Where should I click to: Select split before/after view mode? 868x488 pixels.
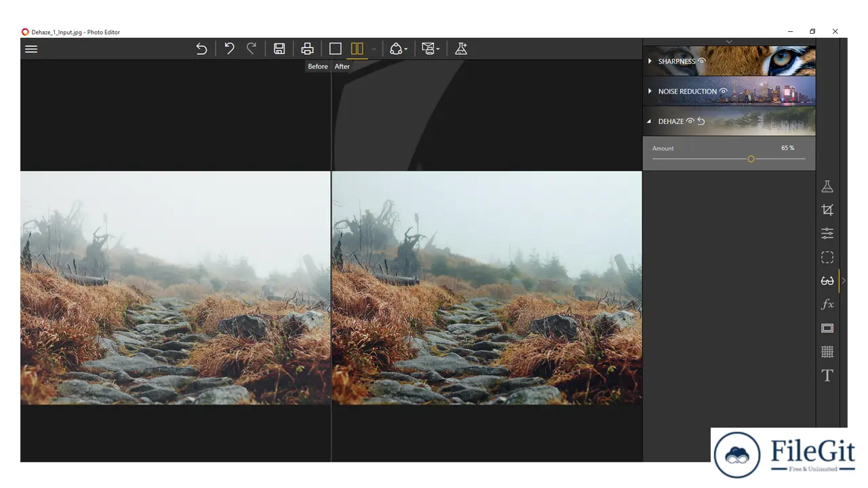click(x=357, y=49)
